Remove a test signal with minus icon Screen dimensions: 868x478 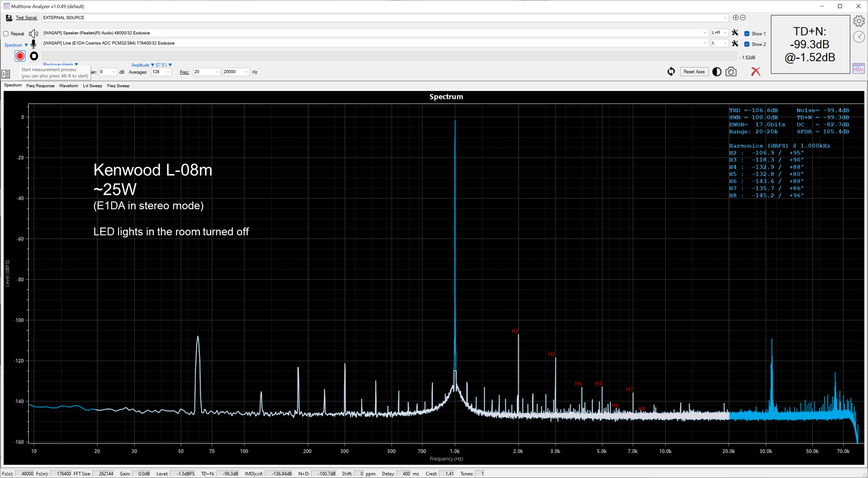(743, 17)
